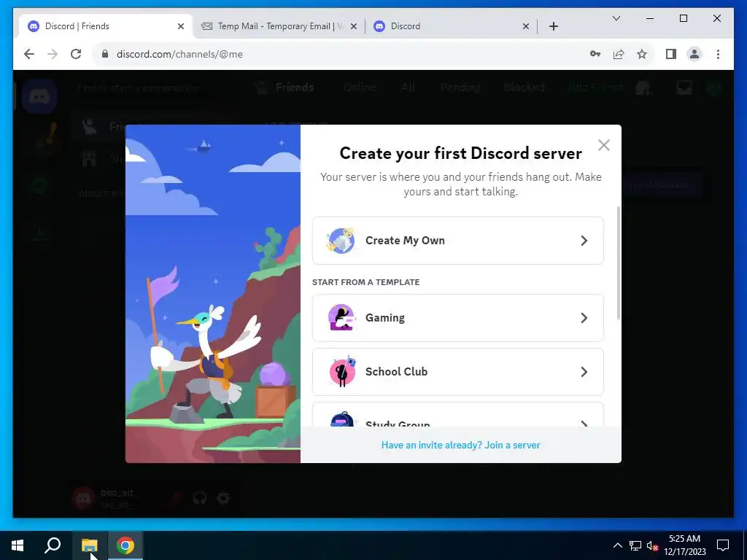Viewport: 747px width, 560px height.
Task: Choose the Create My Own option
Action: pos(458,241)
